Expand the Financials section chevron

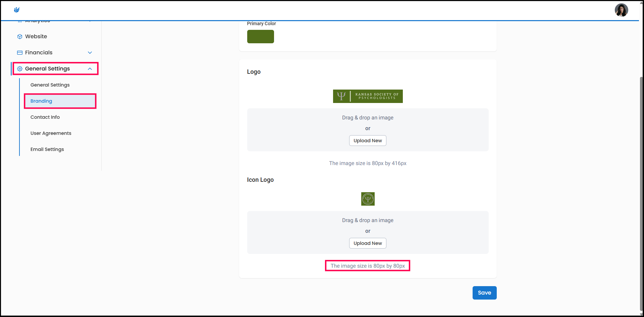tap(90, 53)
